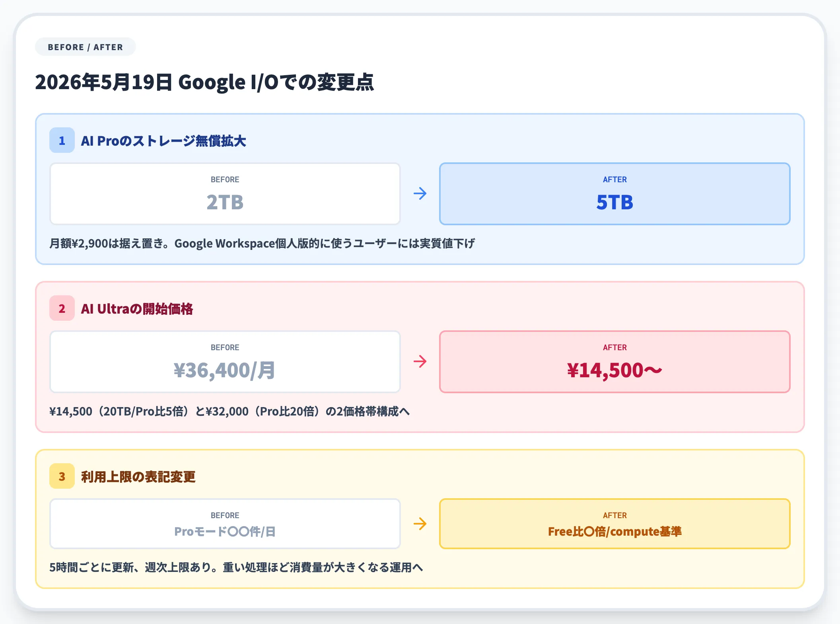Click the 5TB after value
Screen dimensions: 840x624
coord(615,202)
